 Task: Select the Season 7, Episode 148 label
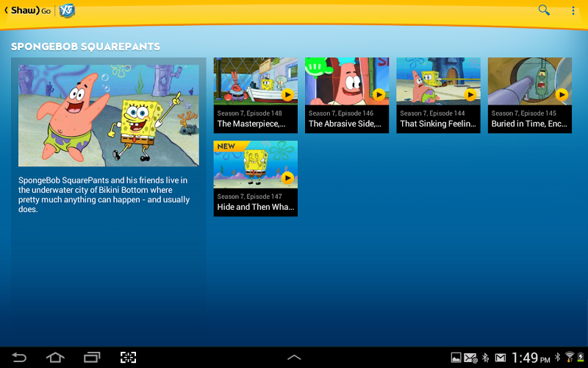click(249, 113)
